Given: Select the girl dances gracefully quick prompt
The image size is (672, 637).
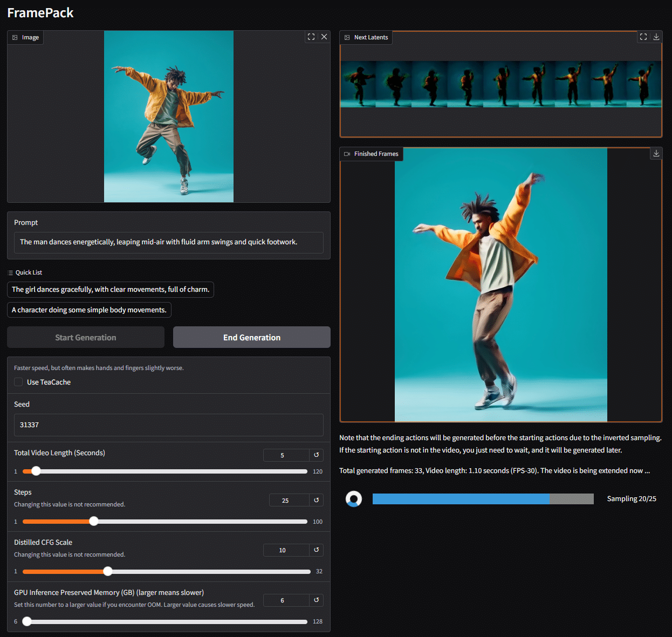Looking at the screenshot, I should pos(111,289).
